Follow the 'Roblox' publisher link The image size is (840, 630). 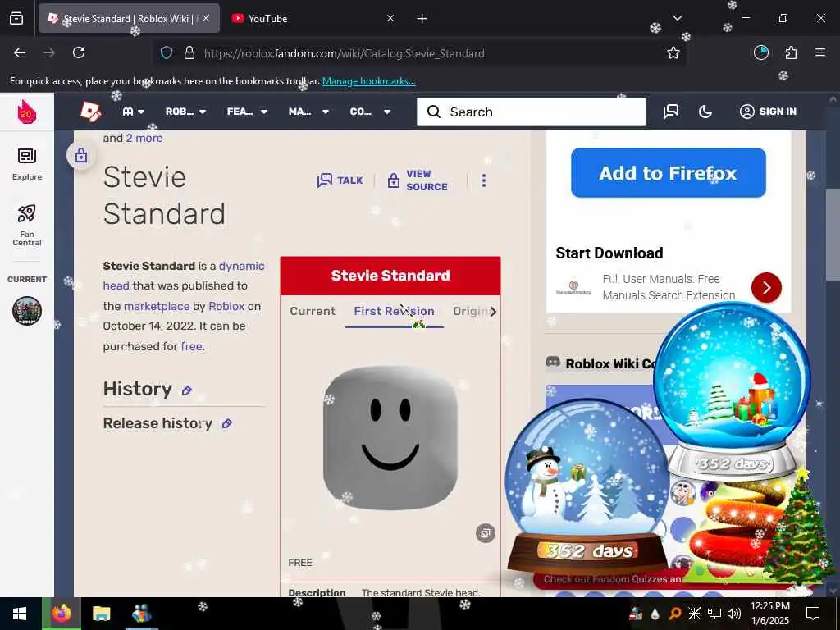click(226, 306)
